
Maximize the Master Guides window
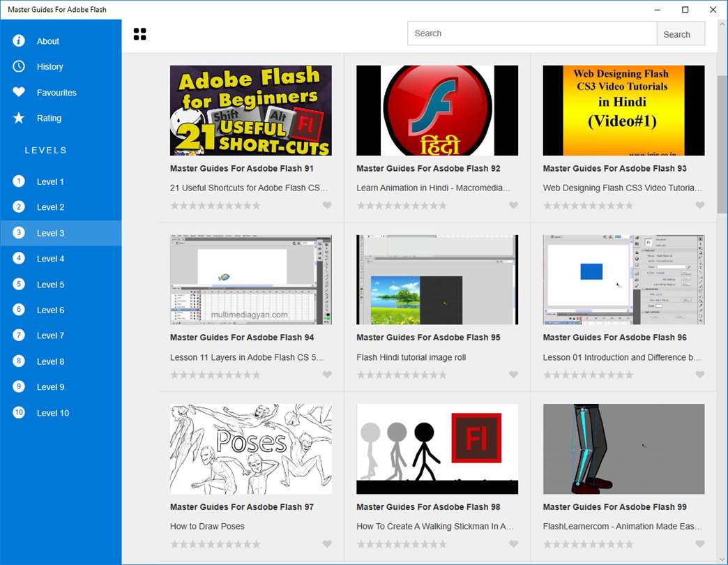685,10
